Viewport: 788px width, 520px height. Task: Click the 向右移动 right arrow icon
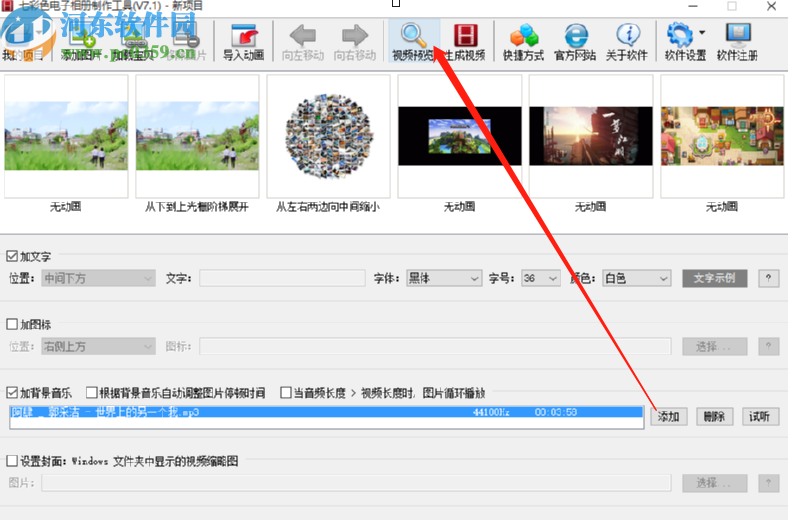(x=355, y=36)
